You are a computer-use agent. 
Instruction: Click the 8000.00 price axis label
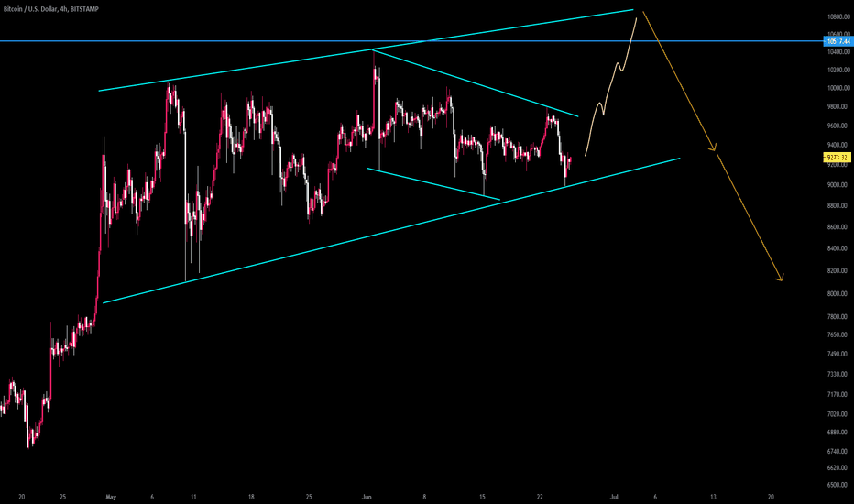click(x=838, y=293)
